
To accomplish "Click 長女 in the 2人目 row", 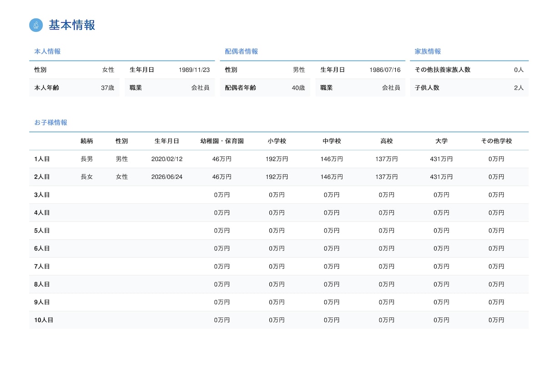I will pyautogui.click(x=86, y=177).
